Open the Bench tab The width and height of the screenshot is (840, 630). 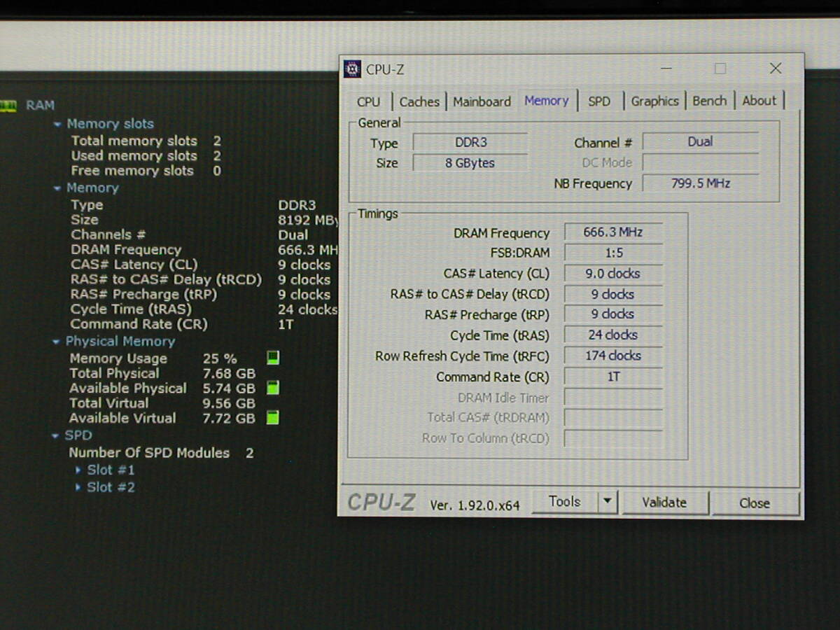point(709,101)
